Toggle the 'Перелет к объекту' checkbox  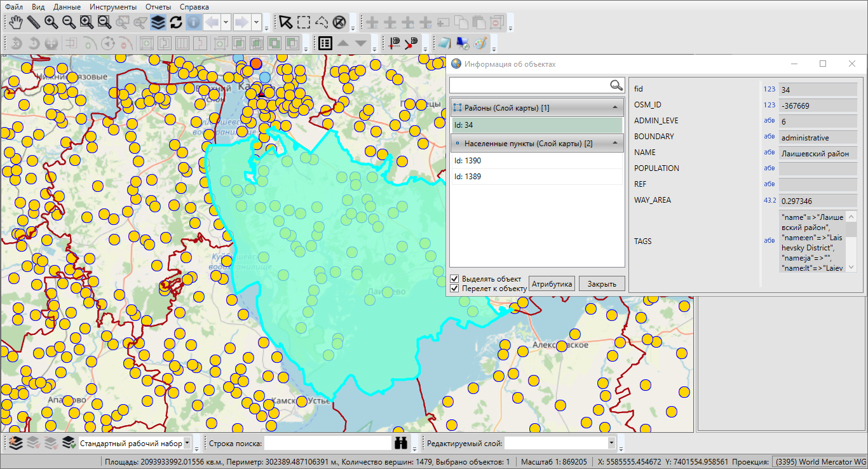[454, 289]
